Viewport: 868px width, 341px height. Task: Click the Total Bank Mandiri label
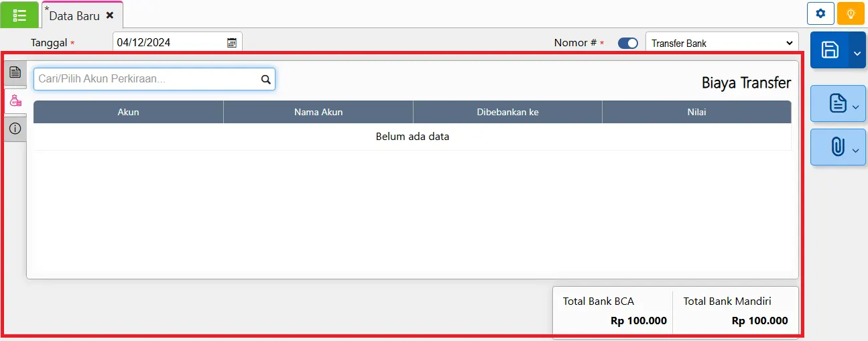[727, 301]
